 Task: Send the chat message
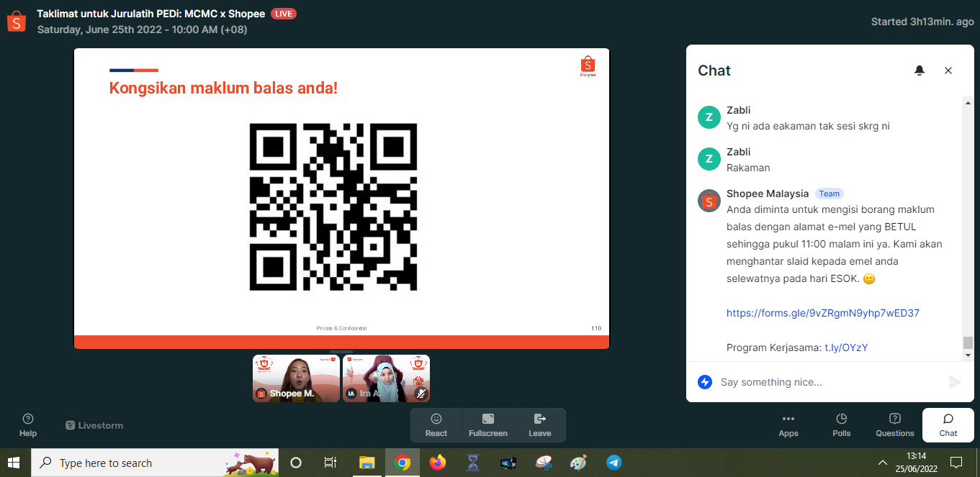pos(955,382)
